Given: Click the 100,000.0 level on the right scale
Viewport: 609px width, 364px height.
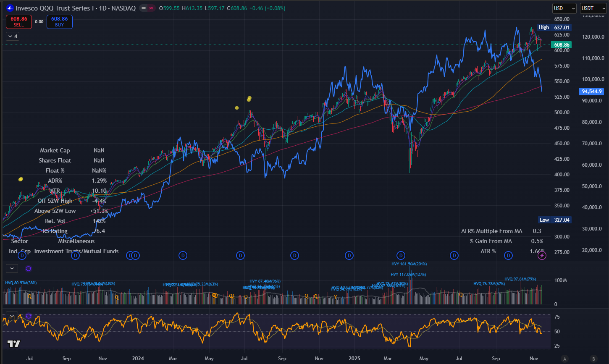Looking at the screenshot, I should [x=593, y=79].
